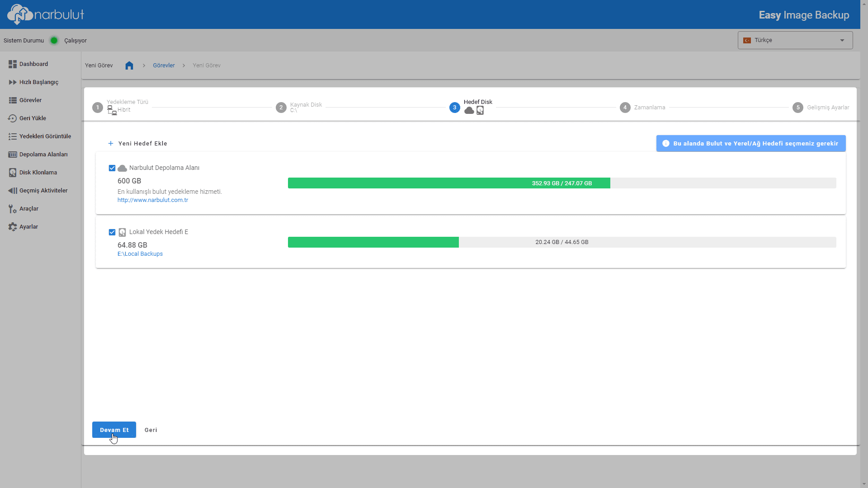Click the disk icon under Hedef Disk step
Screen dimensions: 868x488
click(480, 111)
